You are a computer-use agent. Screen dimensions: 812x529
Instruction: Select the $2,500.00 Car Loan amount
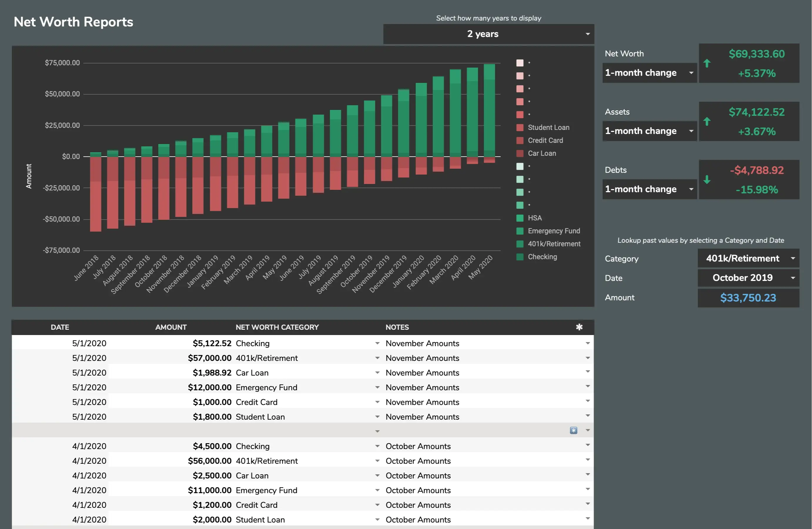click(212, 476)
